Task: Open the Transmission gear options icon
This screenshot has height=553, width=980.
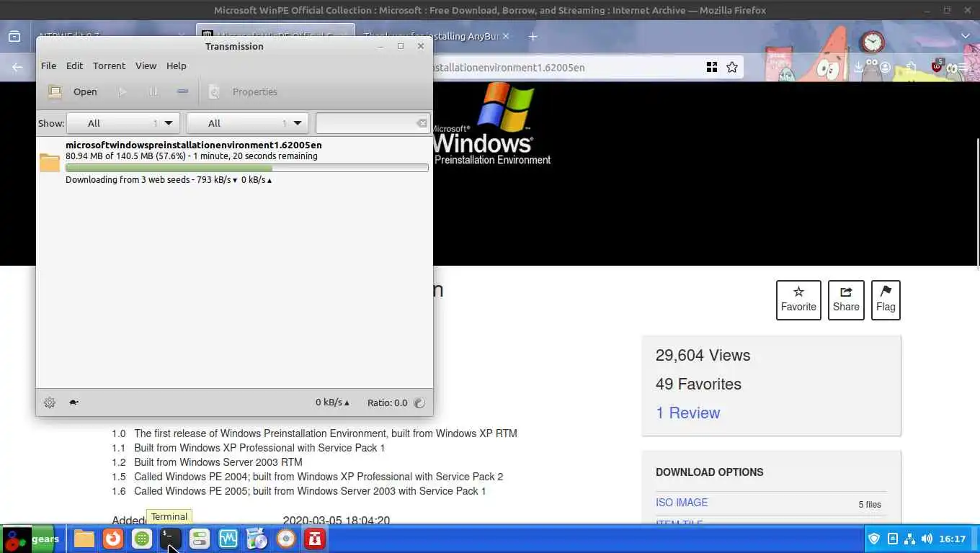Action: coord(50,403)
